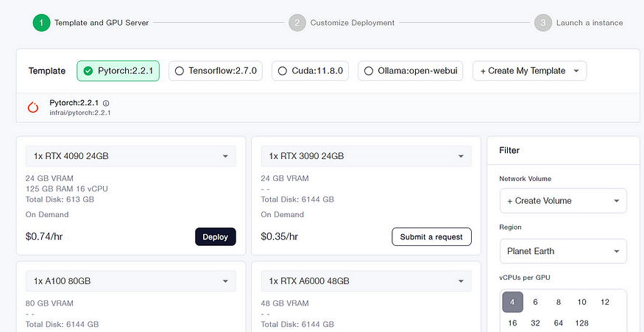The height and width of the screenshot is (332, 644).
Task: Set vCPUs per GPU to 32
Action: 535,323
